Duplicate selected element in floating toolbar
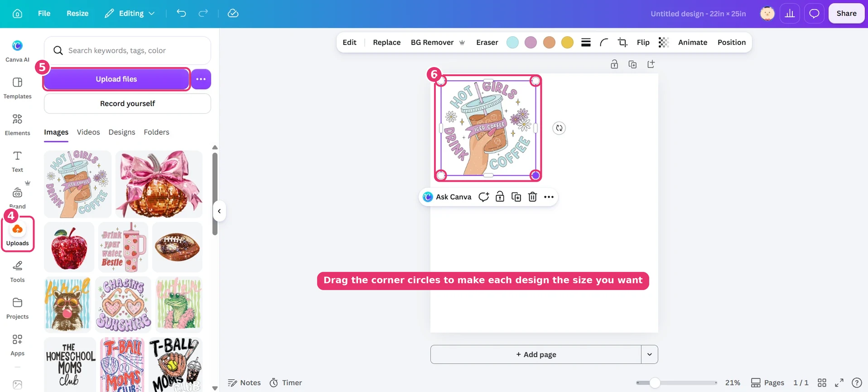Screen dimensions: 868x392 pos(516,197)
